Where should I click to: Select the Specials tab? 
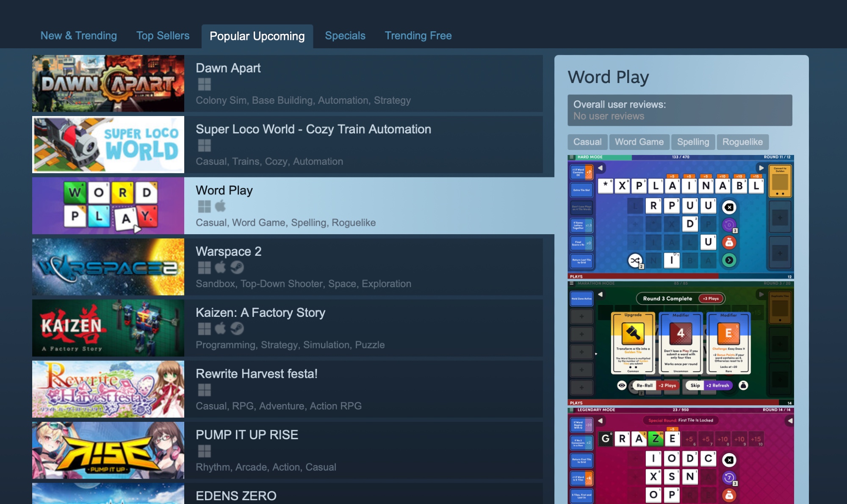[x=345, y=36]
